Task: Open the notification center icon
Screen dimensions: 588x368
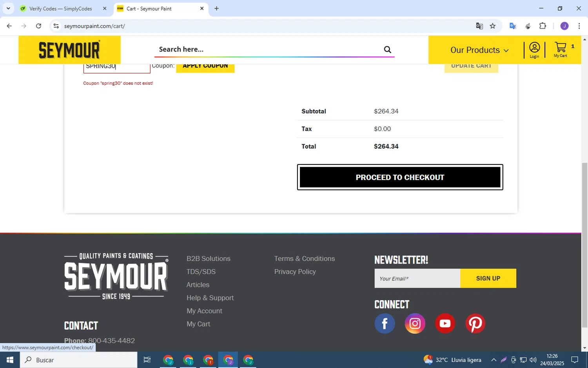Action: click(x=575, y=360)
